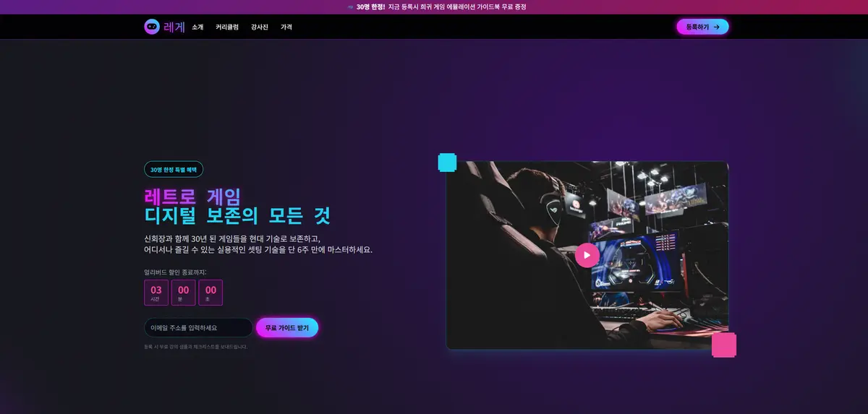Screen dimensions: 868x414
Task: Click the 얼리버드 할인 종료까지 label
Action: pyautogui.click(x=175, y=272)
